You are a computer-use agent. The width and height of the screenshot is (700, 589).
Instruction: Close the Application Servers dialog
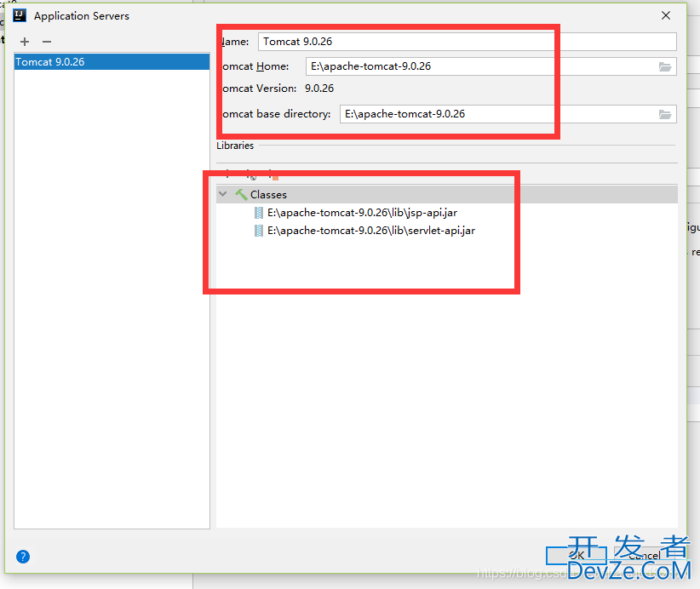[666, 15]
